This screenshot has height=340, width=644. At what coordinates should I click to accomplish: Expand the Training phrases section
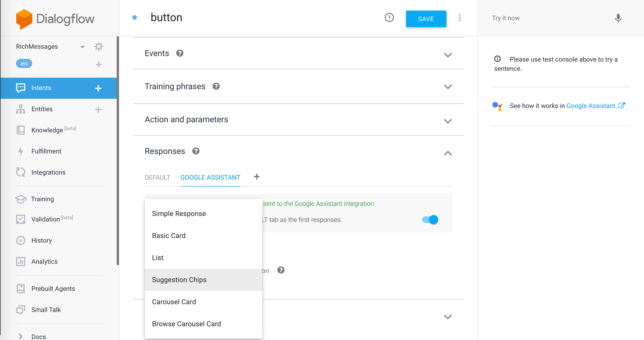click(447, 87)
